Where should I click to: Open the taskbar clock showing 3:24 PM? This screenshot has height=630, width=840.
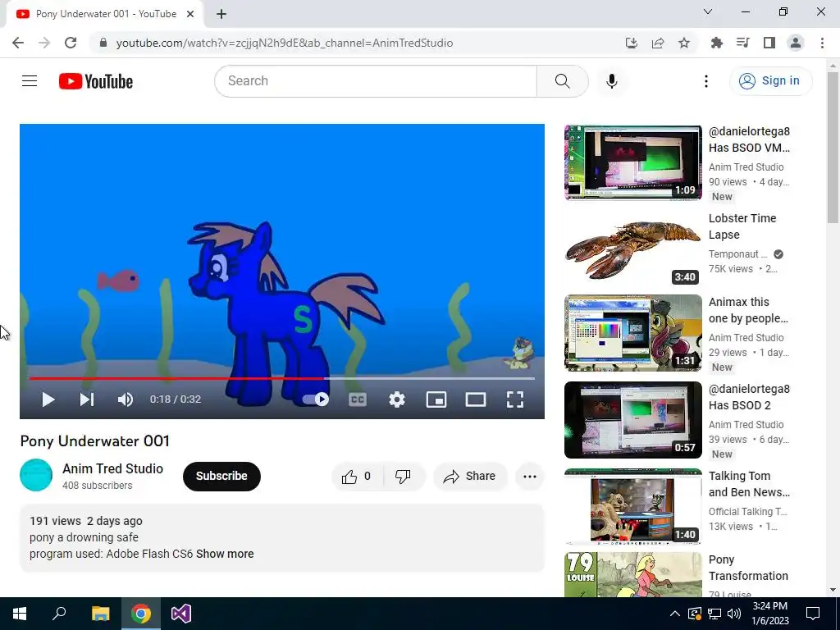[770, 614]
